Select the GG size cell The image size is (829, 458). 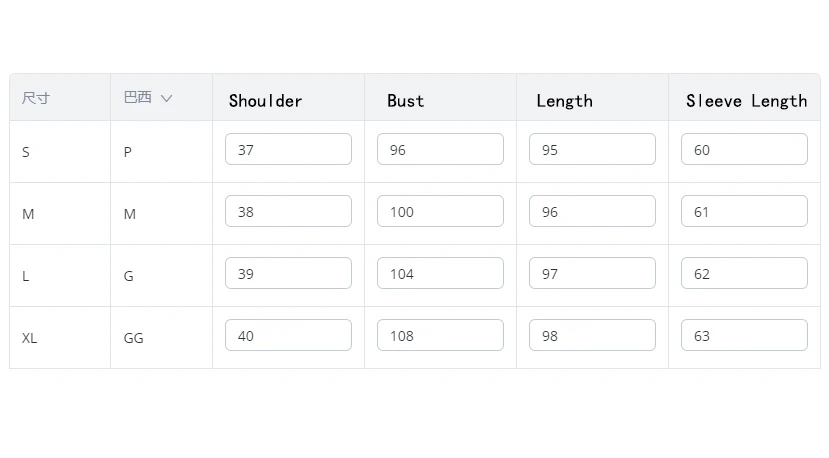[x=134, y=338]
